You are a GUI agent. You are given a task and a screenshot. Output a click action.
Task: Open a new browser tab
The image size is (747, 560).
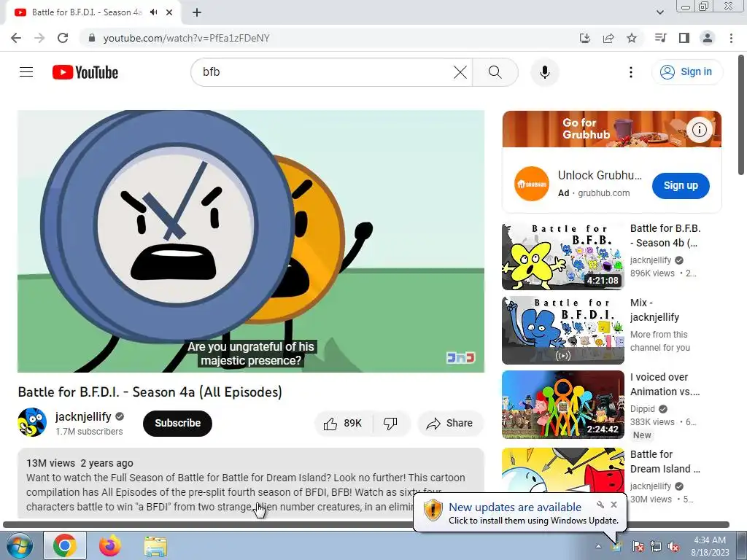pos(197,13)
